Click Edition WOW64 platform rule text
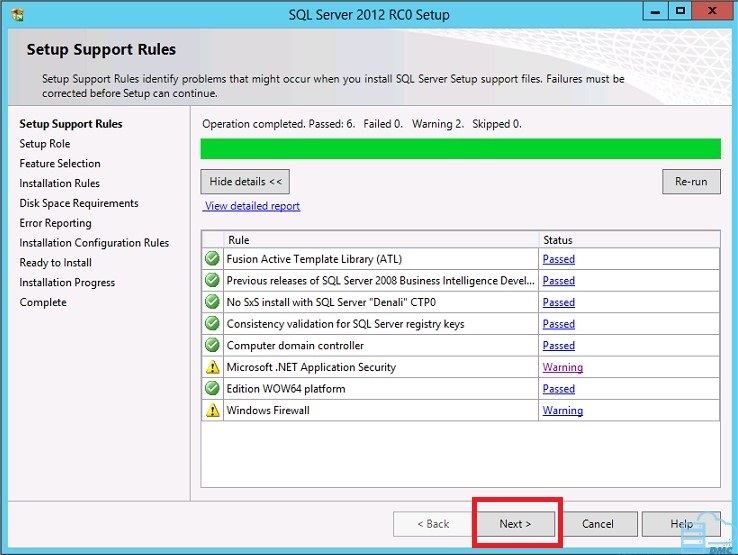This screenshot has height=555, width=738. [286, 389]
